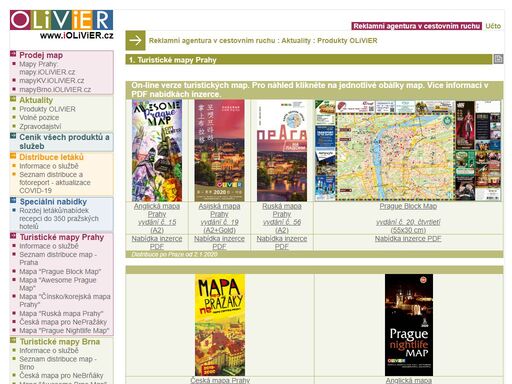This screenshot has height=384, width=512.
Task: Open Seznam distribuce map - Brno
Action: click(x=58, y=363)
